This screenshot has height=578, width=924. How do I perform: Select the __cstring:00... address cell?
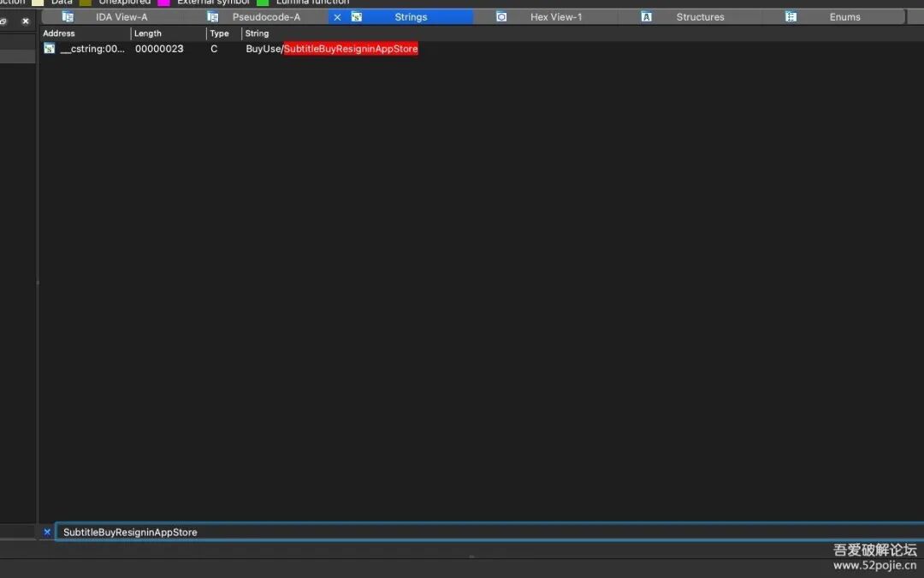click(x=92, y=49)
